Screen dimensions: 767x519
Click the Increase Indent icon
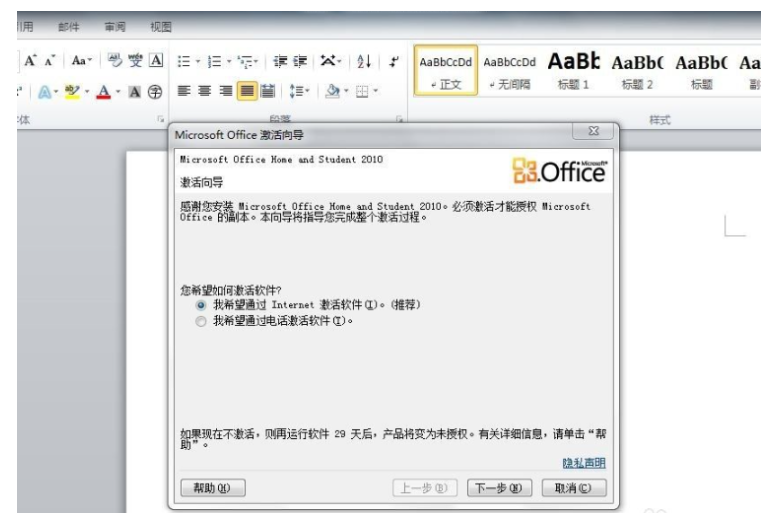point(301,62)
